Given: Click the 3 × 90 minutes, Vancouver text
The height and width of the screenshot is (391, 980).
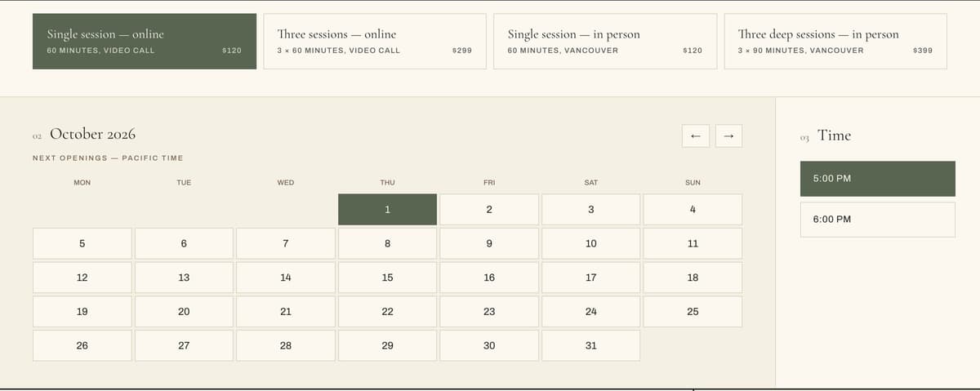Looking at the screenshot, I should [800, 51].
